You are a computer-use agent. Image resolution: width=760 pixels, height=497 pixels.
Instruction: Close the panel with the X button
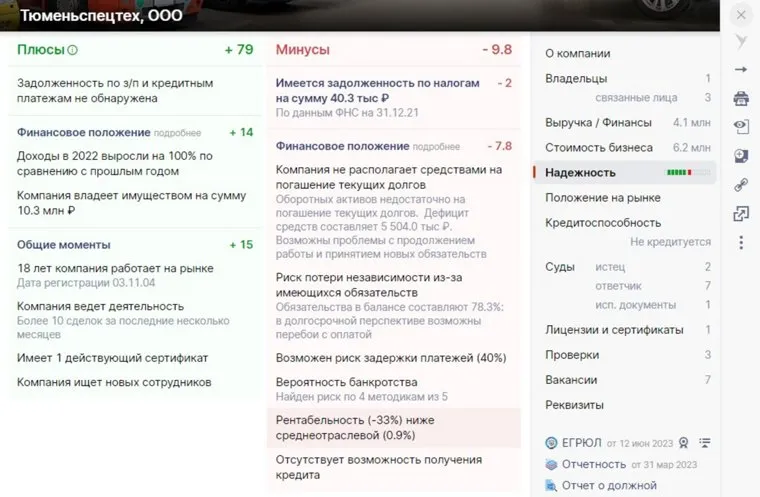point(741,15)
